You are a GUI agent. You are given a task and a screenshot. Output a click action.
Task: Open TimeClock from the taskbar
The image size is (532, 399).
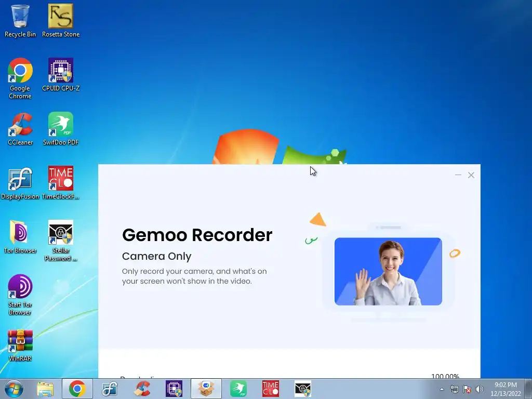coord(270,389)
